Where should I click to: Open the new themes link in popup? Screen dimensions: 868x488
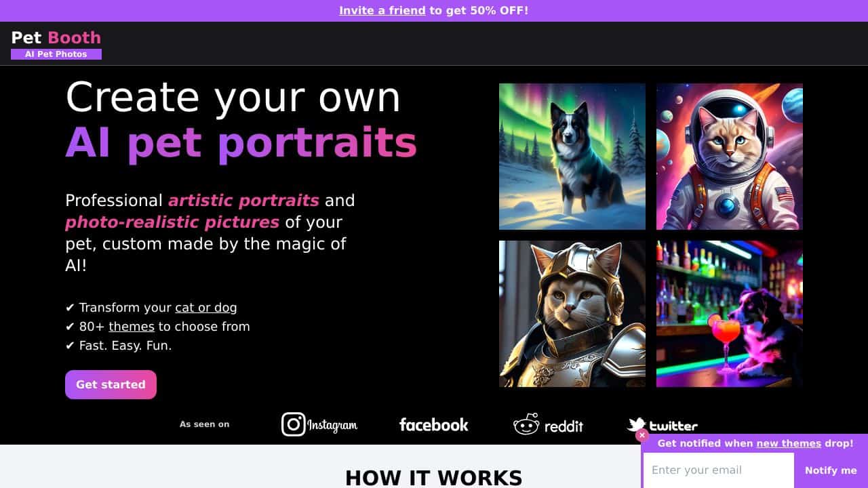tap(789, 443)
